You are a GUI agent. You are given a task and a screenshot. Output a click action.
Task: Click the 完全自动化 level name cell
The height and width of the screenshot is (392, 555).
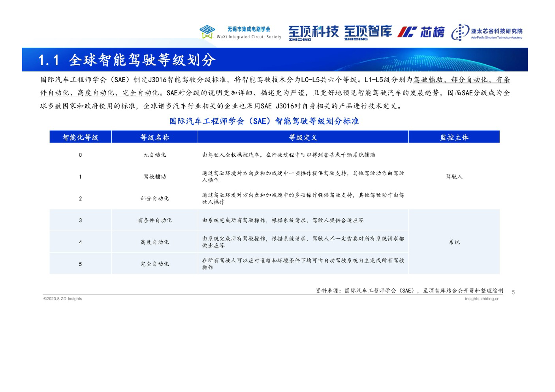(x=155, y=264)
